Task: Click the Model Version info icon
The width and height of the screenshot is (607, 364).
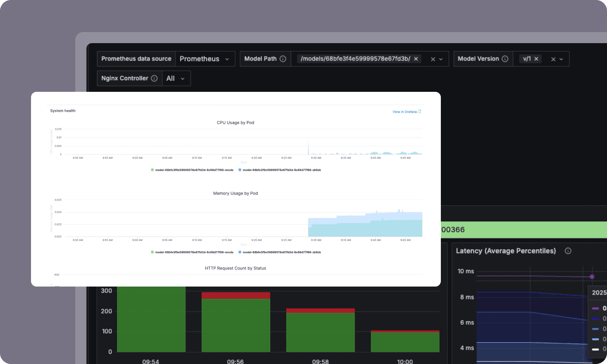Action: point(505,59)
